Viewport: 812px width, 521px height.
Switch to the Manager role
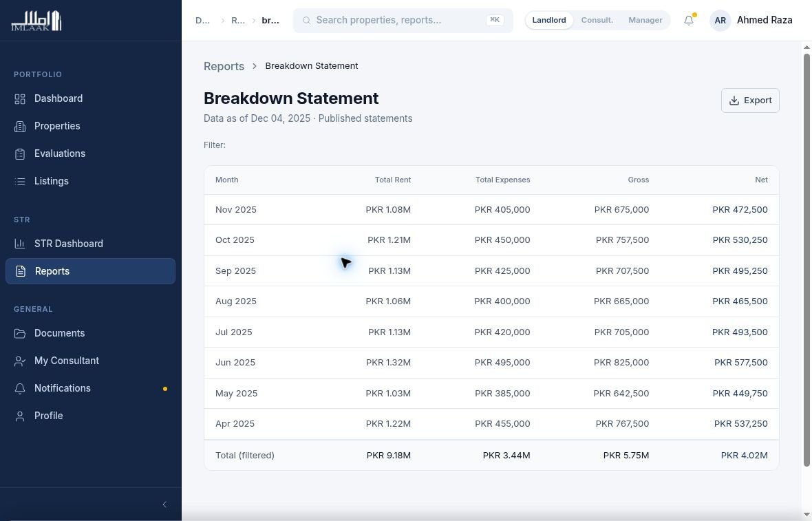click(x=645, y=20)
